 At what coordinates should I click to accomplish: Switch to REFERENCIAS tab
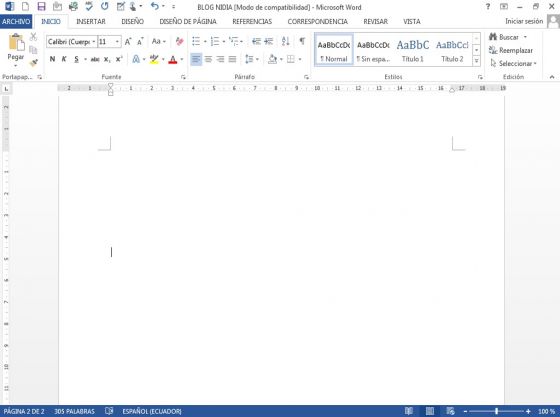point(252,21)
